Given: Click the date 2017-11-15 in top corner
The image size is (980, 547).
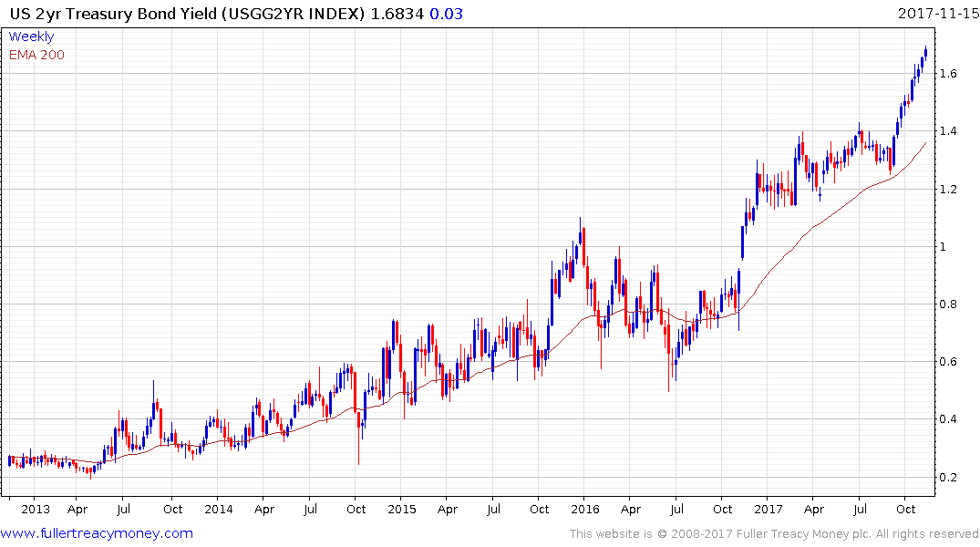Looking at the screenshot, I should click(x=935, y=13).
